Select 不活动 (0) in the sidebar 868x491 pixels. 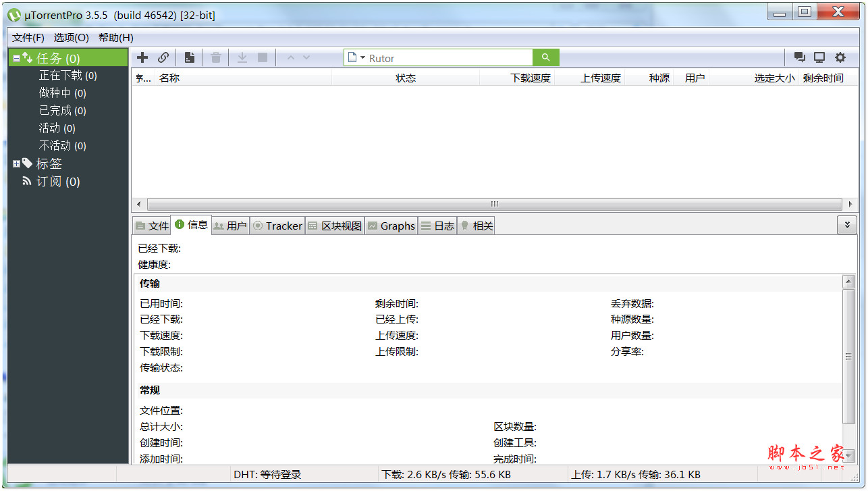tap(62, 146)
